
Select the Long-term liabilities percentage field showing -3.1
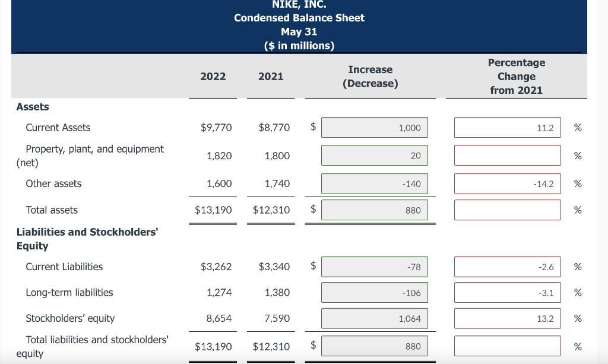[x=507, y=292]
